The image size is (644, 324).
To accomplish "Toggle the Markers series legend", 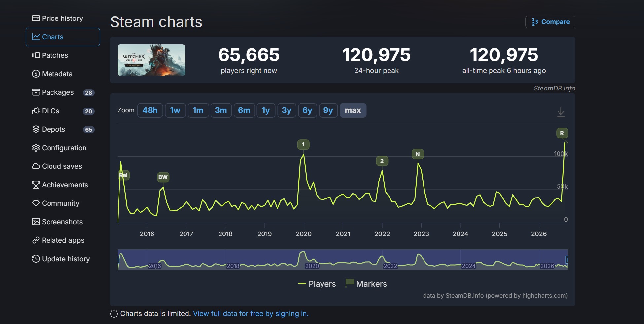I will [x=366, y=284].
